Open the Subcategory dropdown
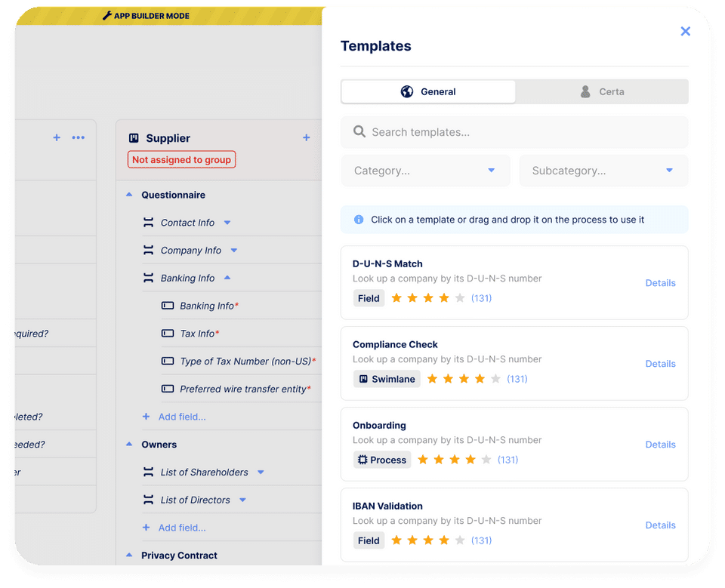The image size is (725, 588). 603,171
